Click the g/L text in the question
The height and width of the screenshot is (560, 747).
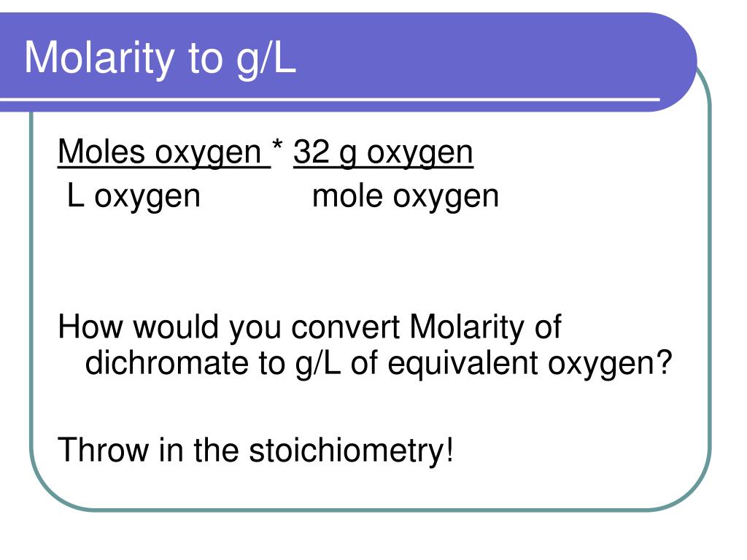[x=318, y=364]
